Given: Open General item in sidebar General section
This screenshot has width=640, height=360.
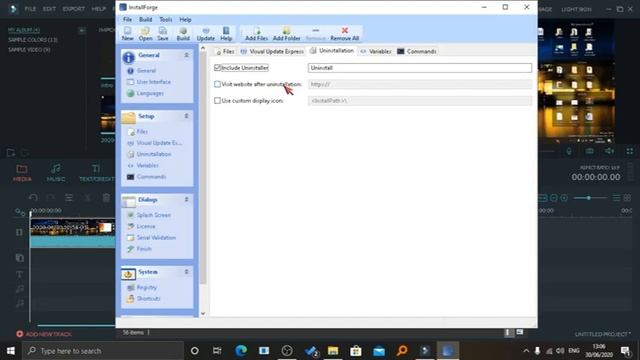Looking at the screenshot, I should (x=142, y=71).
